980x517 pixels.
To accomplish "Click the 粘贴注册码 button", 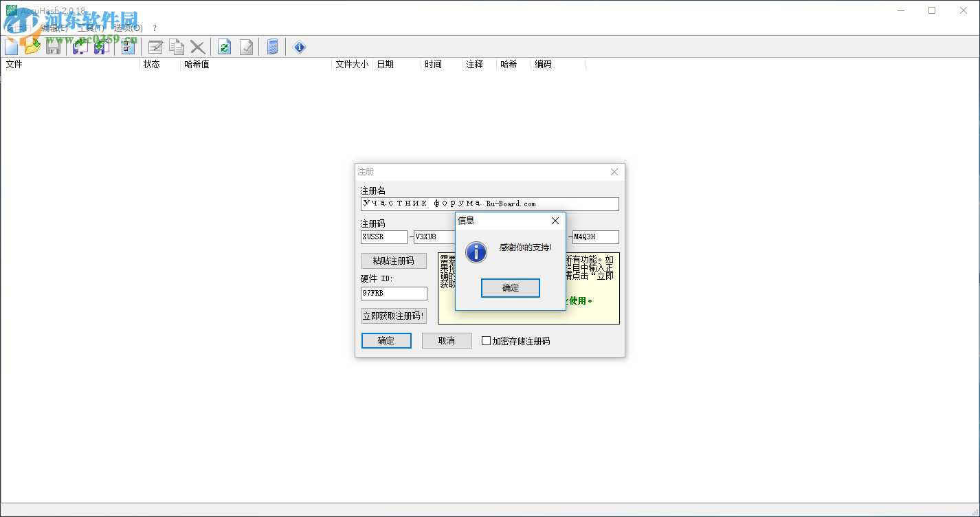I will pos(393,261).
